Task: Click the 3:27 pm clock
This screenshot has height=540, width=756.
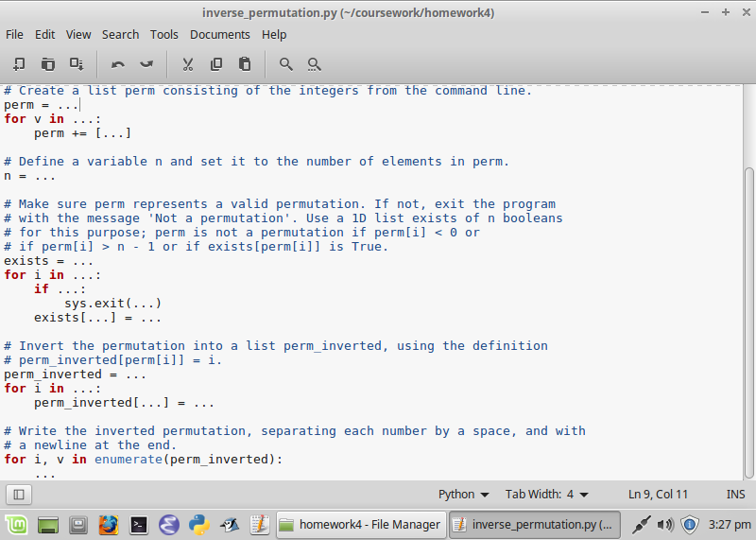Action: (730, 525)
